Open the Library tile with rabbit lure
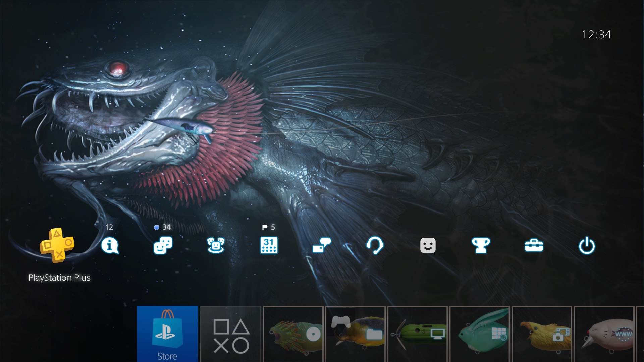This screenshot has height=362, width=644. [x=480, y=334]
